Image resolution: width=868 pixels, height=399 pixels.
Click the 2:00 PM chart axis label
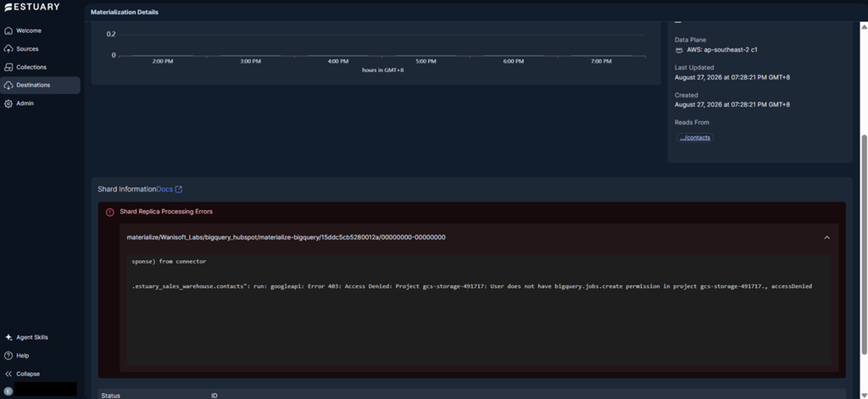coord(163,62)
